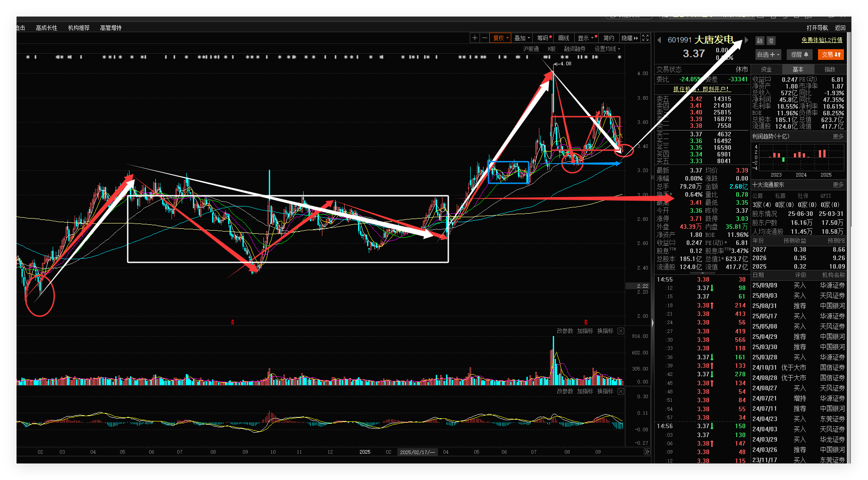Toggle 筹码 chip distribution display
Viewport: 868px width, 480px height.
[544, 38]
